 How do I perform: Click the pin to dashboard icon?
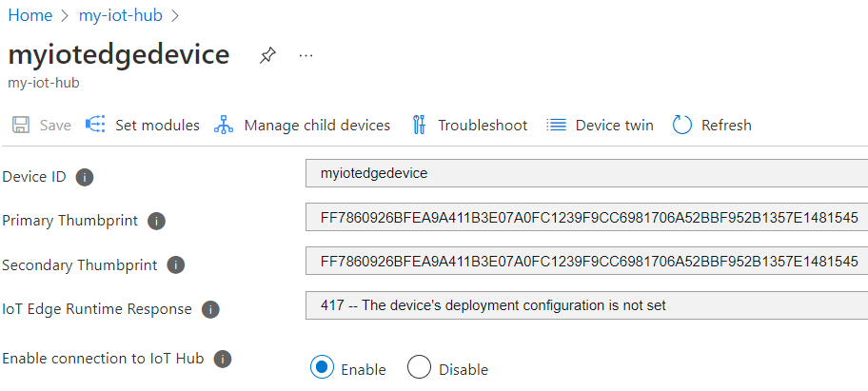pyautogui.click(x=267, y=56)
